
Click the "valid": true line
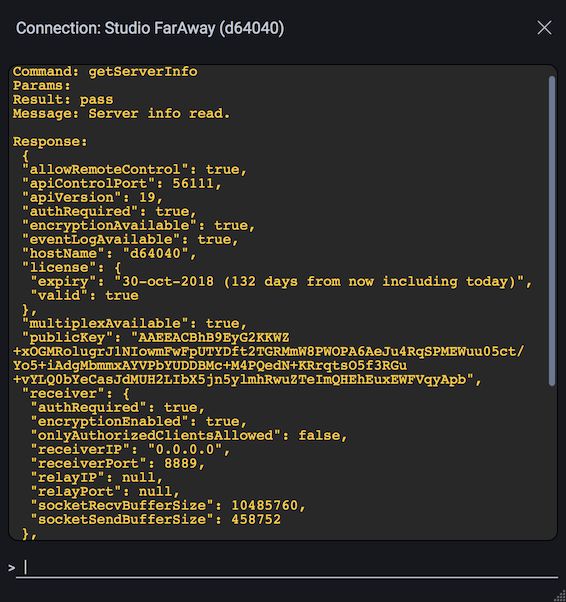point(84,296)
